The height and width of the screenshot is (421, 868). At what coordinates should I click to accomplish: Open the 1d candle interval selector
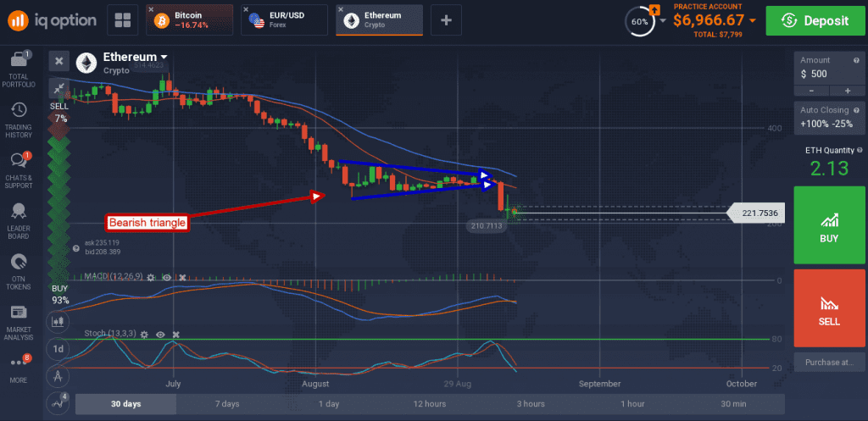[58, 348]
